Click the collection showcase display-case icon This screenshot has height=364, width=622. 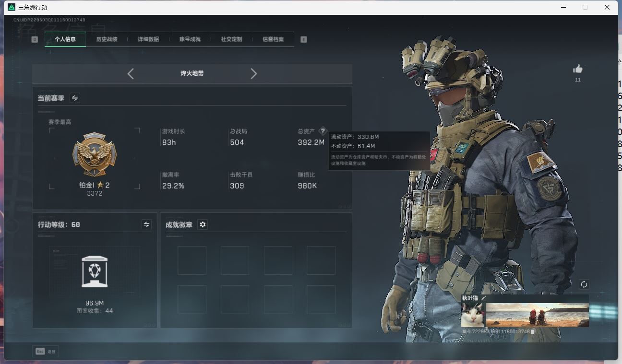click(95, 271)
